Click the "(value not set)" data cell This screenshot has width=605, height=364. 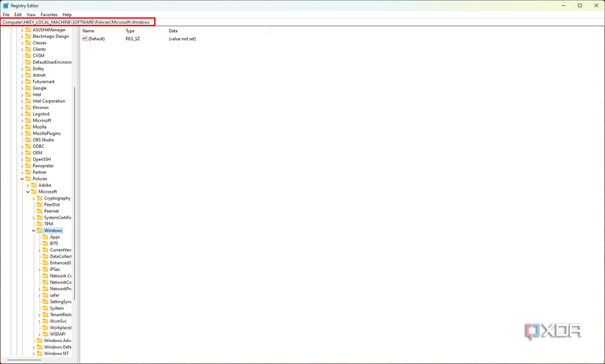pos(182,39)
